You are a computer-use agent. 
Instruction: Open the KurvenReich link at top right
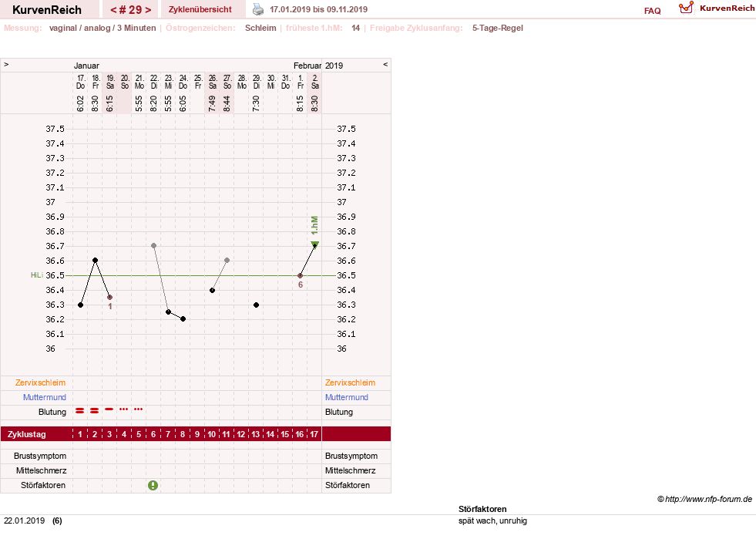(727, 8)
